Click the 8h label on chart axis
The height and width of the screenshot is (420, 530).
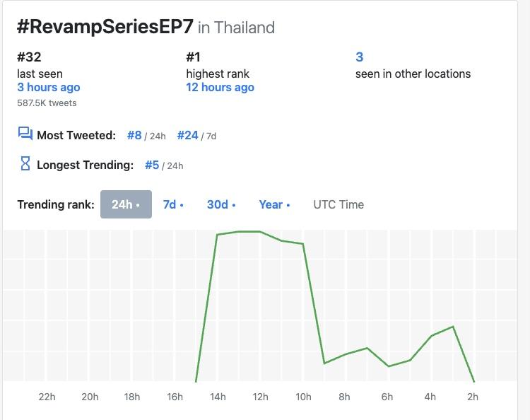(x=344, y=397)
